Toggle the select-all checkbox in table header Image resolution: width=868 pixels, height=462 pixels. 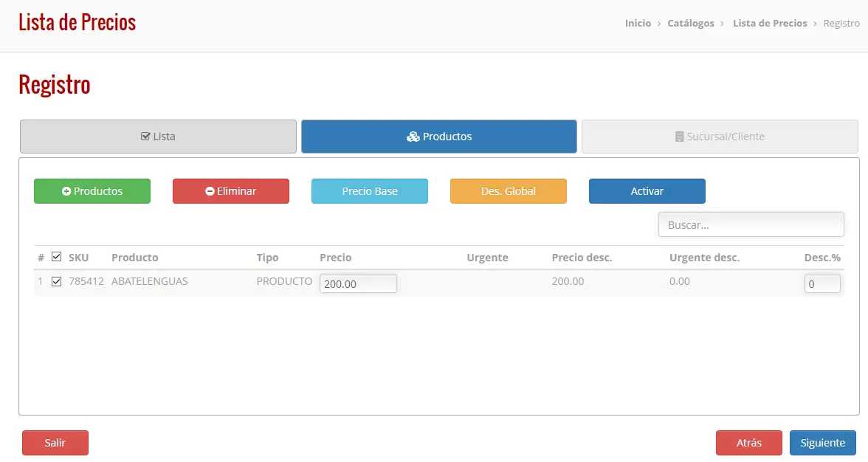(56, 257)
